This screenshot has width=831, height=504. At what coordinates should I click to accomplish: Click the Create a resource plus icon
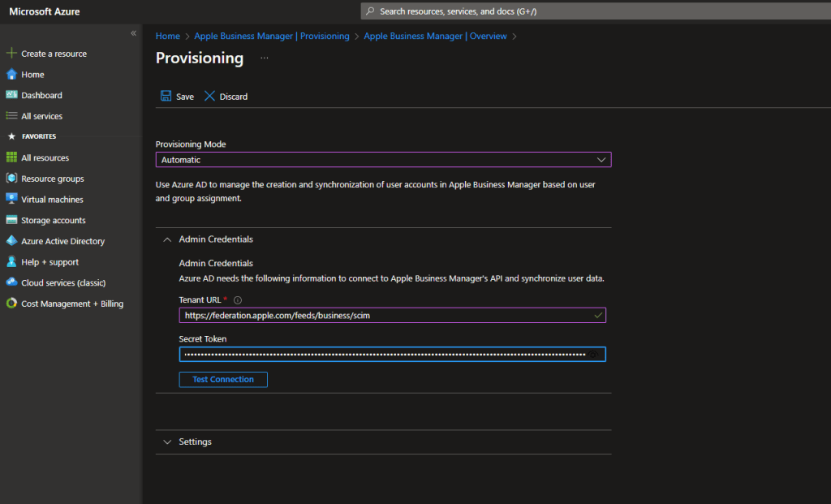(x=11, y=54)
